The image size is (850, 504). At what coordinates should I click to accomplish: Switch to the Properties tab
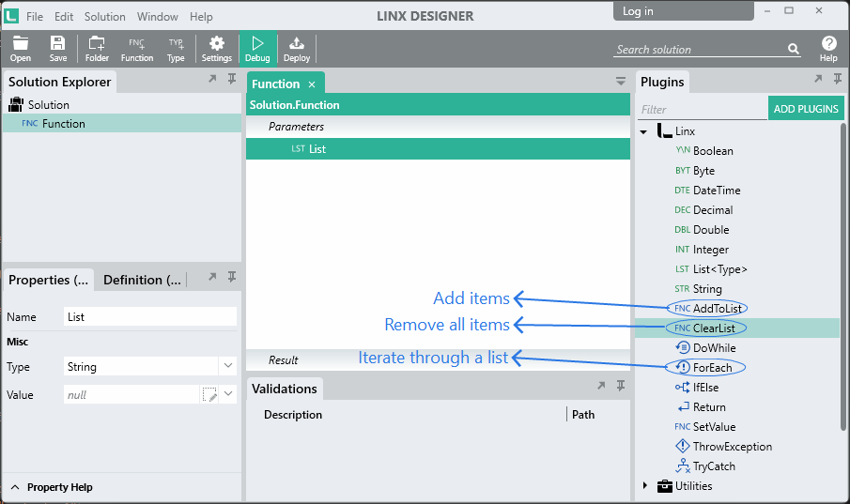[x=48, y=280]
